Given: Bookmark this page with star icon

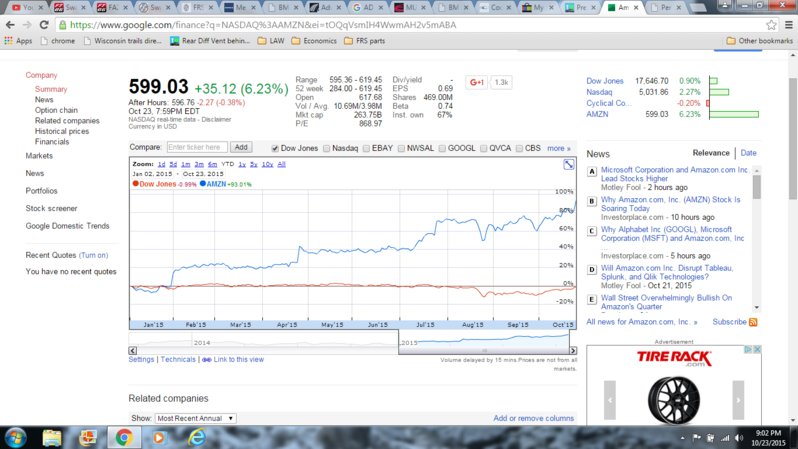Looking at the screenshot, I should coord(771,24).
